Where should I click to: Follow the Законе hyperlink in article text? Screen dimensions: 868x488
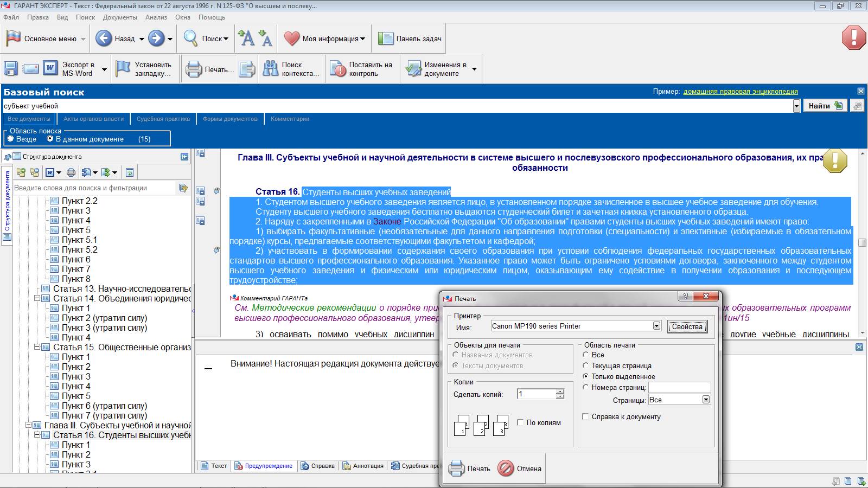coord(387,221)
